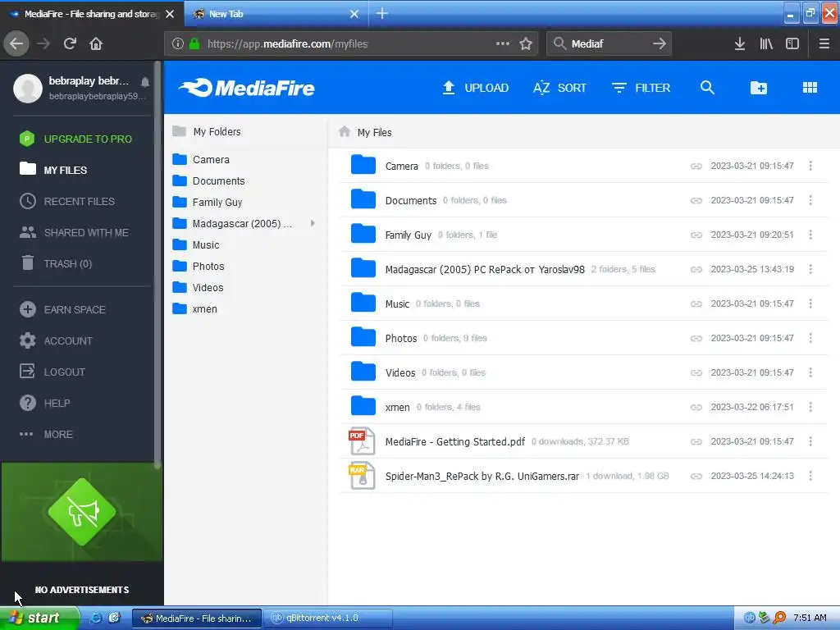Switch to qBittorrent v4.1.0 in taskbar
840x630 pixels.
pyautogui.click(x=326, y=618)
